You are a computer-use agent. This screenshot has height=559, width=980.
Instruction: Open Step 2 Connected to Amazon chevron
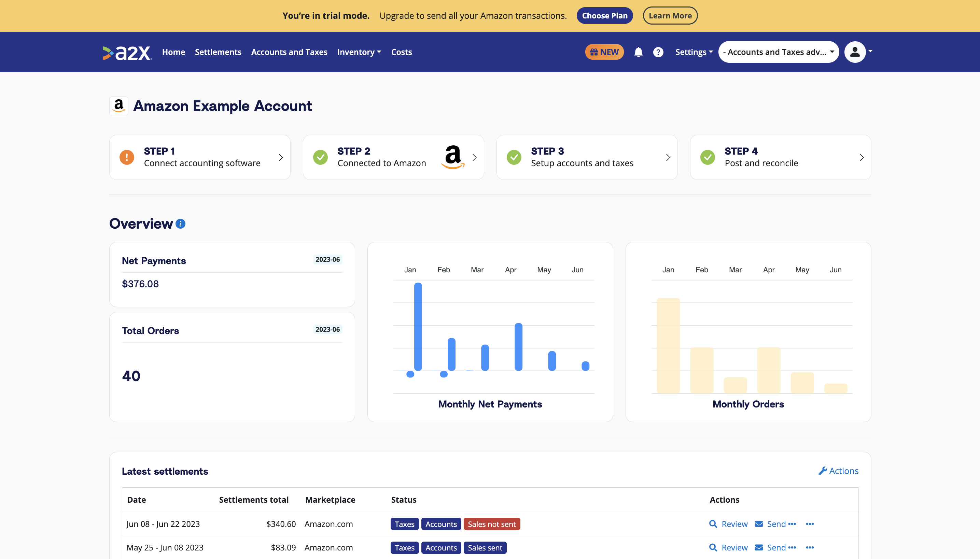(474, 157)
